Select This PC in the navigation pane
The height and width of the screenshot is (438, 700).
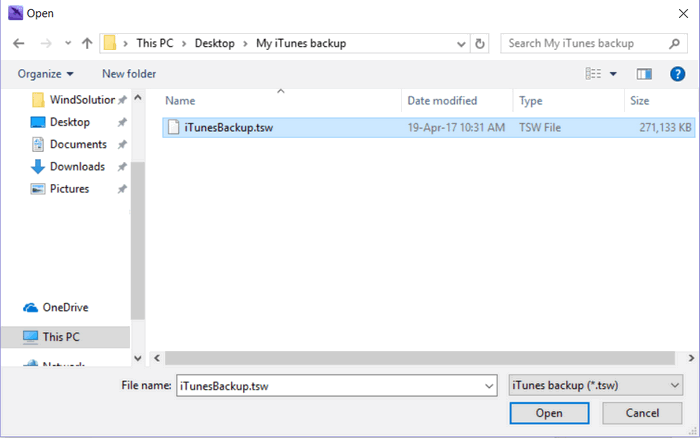point(65,337)
